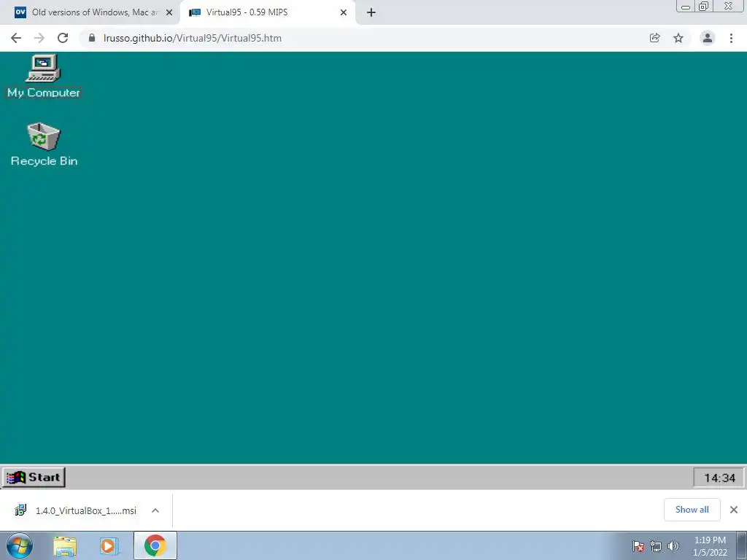This screenshot has width=747, height=560.
Task: Bookmark this page with the star icon
Action: 678,38
